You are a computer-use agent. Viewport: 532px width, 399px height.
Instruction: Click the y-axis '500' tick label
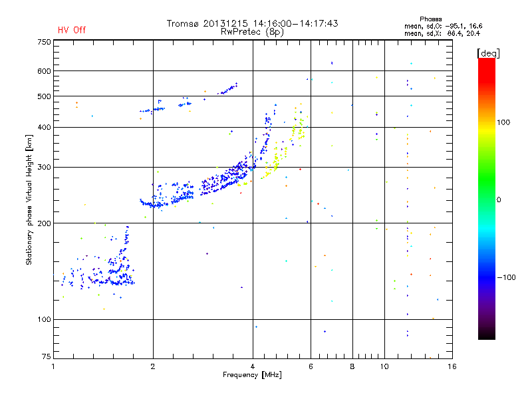pyautogui.click(x=44, y=96)
